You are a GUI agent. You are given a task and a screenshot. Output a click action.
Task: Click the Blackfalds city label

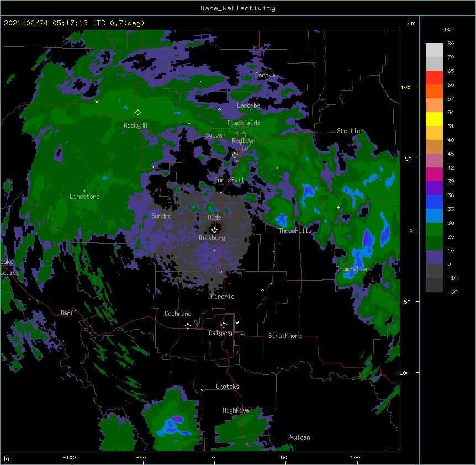pos(244,123)
